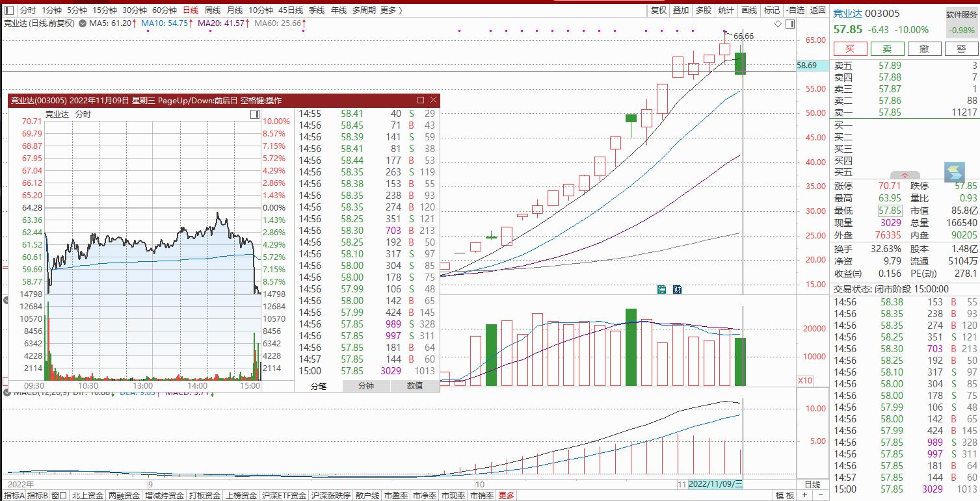This screenshot has width=980, height=501.
Task: Click the MA settings circle arrow icon
Action: [x=83, y=23]
